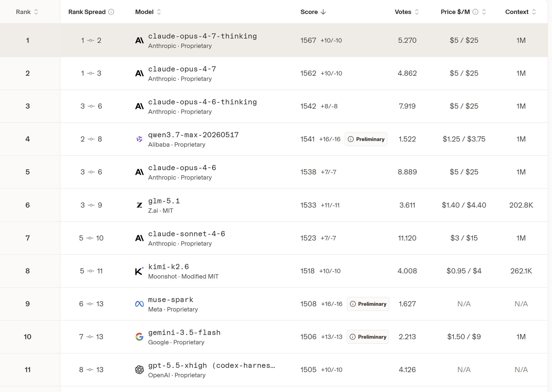Click the Alibaba · Proprietary label

(177, 145)
